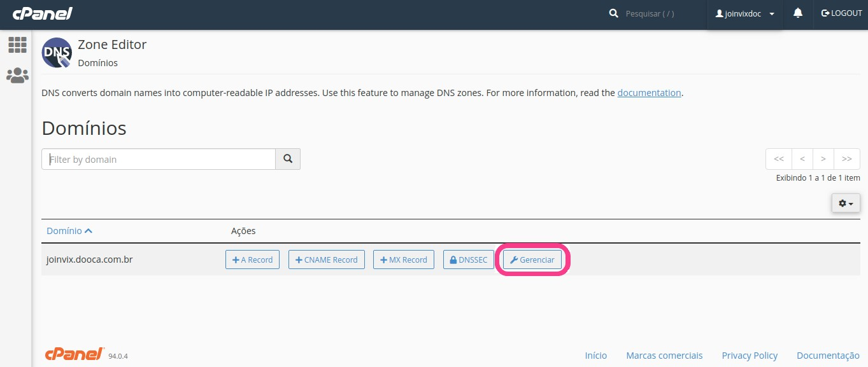Sort by Domínio column header
The image size is (868, 367).
(69, 231)
